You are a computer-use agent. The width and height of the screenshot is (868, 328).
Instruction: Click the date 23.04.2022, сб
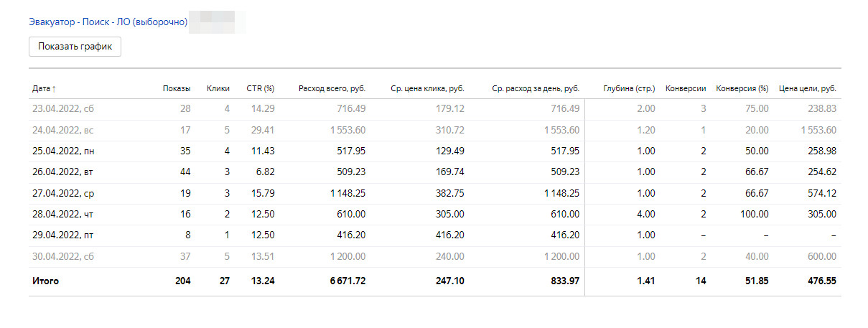pos(64,109)
